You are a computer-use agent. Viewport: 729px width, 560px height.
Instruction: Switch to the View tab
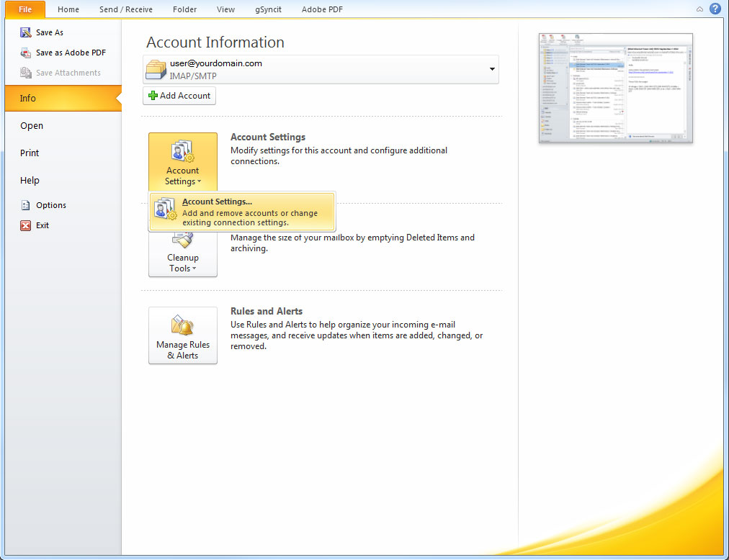[225, 9]
